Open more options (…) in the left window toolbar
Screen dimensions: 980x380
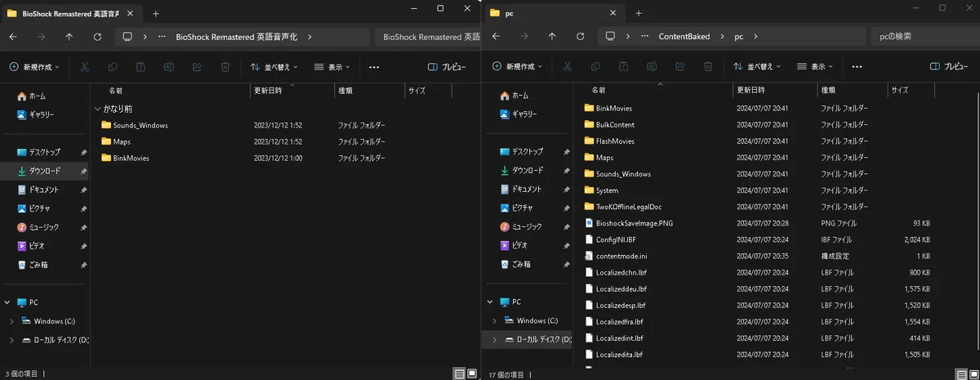tap(374, 67)
